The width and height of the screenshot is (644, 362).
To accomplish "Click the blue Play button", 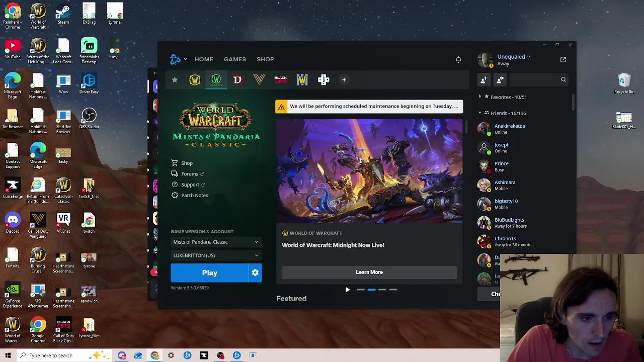I will [x=209, y=273].
